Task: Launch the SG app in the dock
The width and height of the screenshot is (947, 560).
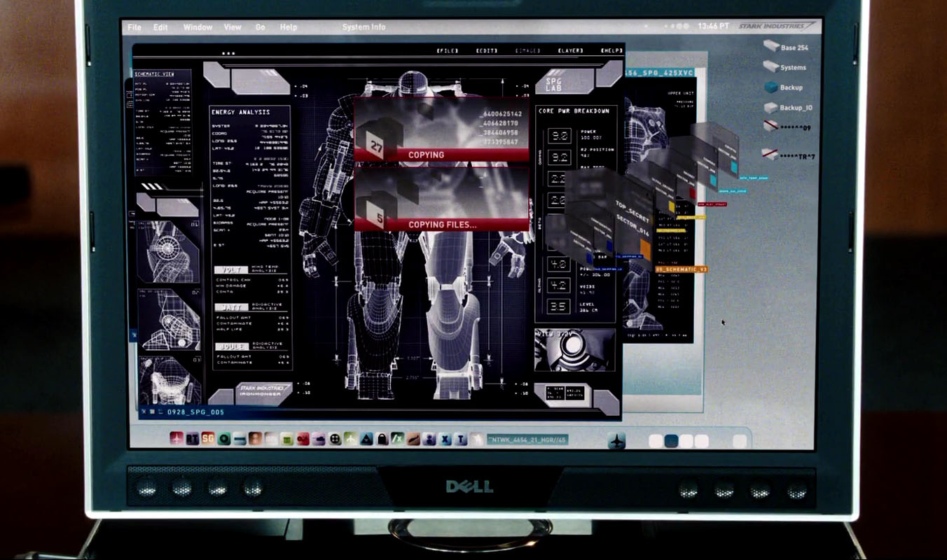Action: coord(207,439)
